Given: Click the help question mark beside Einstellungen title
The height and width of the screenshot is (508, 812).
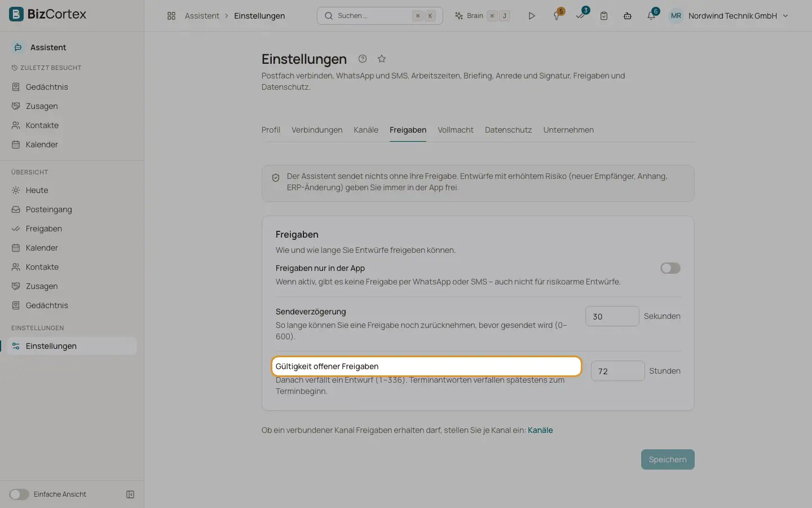Looking at the screenshot, I should click(x=363, y=59).
